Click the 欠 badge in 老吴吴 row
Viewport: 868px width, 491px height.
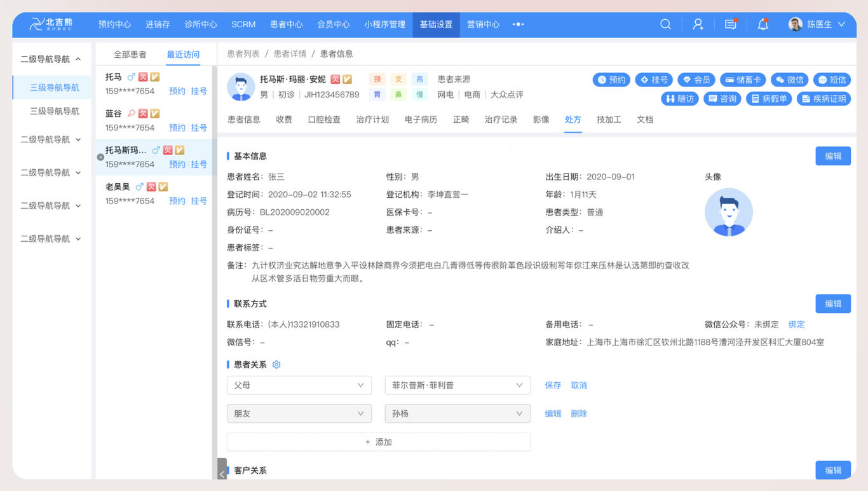click(151, 186)
